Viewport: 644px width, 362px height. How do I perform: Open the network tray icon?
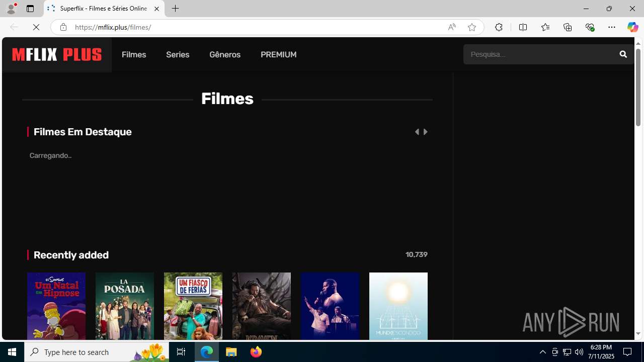pyautogui.click(x=567, y=352)
